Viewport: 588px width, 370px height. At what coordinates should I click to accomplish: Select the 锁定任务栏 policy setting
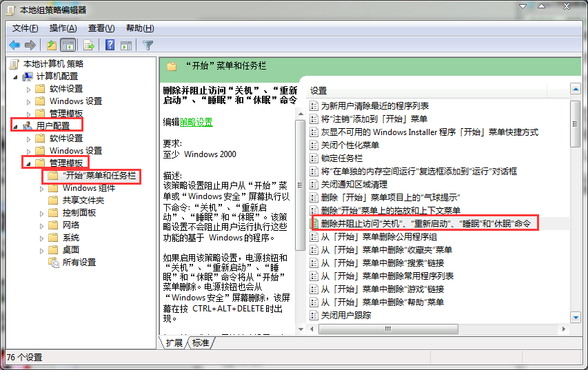(341, 158)
